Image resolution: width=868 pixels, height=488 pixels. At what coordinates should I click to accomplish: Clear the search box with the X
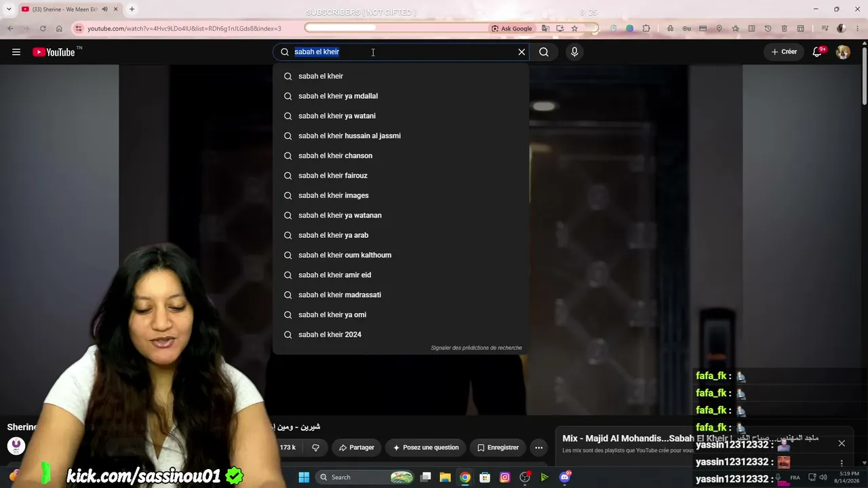point(521,52)
